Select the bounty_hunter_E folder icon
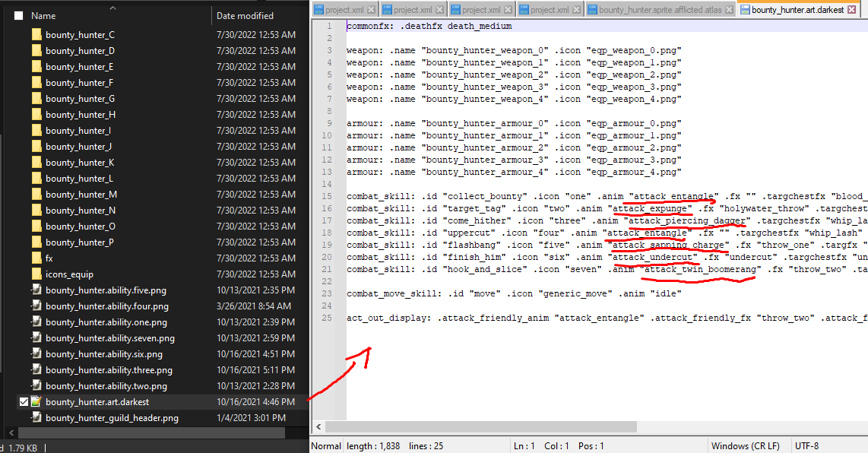 tap(36, 67)
